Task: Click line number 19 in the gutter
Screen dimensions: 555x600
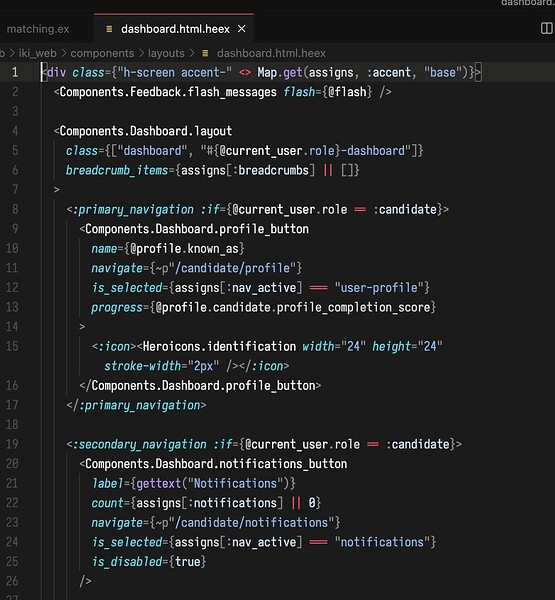Action: (12, 444)
